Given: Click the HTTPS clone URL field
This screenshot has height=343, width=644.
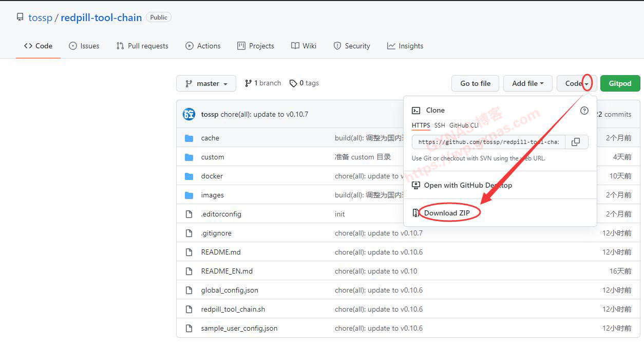Looking at the screenshot, I should pyautogui.click(x=488, y=142).
